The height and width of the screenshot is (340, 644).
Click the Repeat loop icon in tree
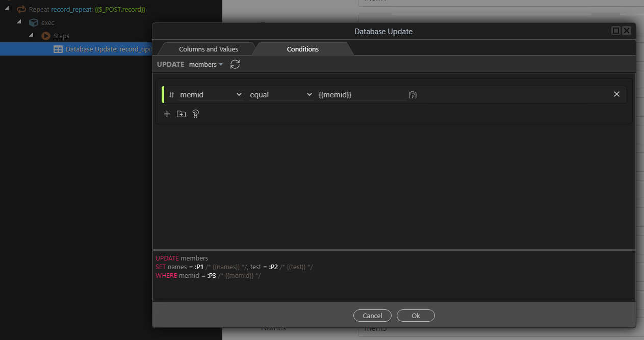[x=21, y=9]
